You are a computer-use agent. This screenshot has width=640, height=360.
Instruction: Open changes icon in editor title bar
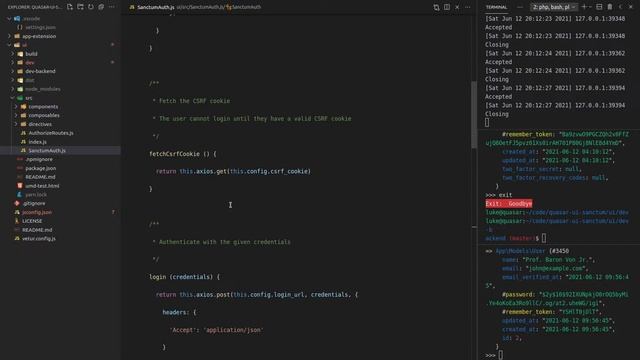pos(436,7)
